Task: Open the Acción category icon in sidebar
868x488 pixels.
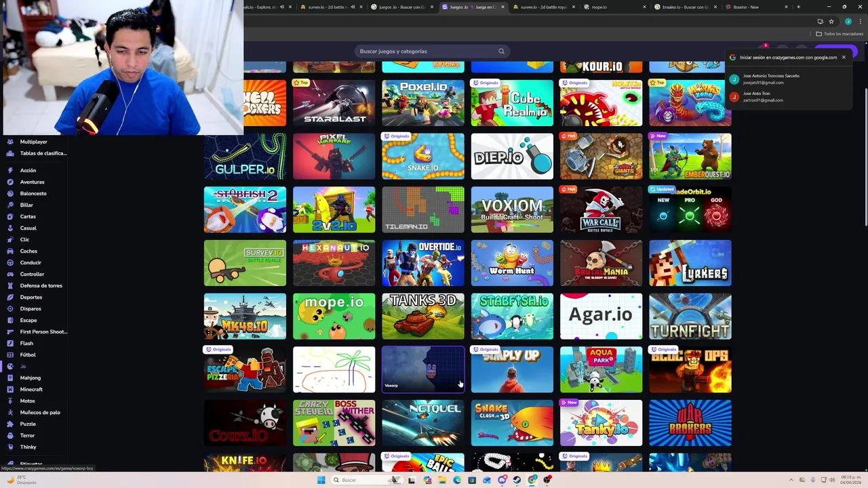Action: click(10, 170)
